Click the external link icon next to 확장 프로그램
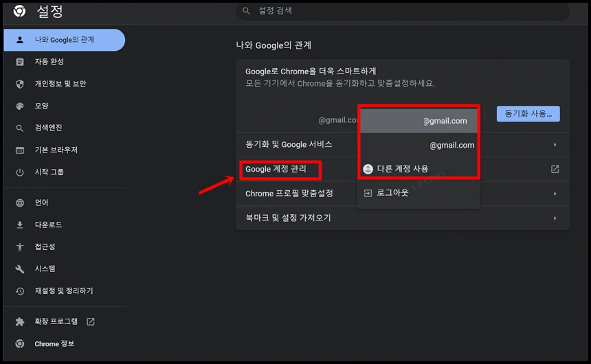Screen dimensions: 591x364 (x=91, y=321)
